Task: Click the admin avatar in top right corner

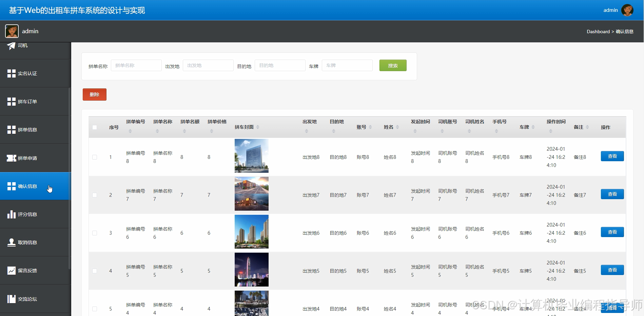Action: (x=627, y=10)
